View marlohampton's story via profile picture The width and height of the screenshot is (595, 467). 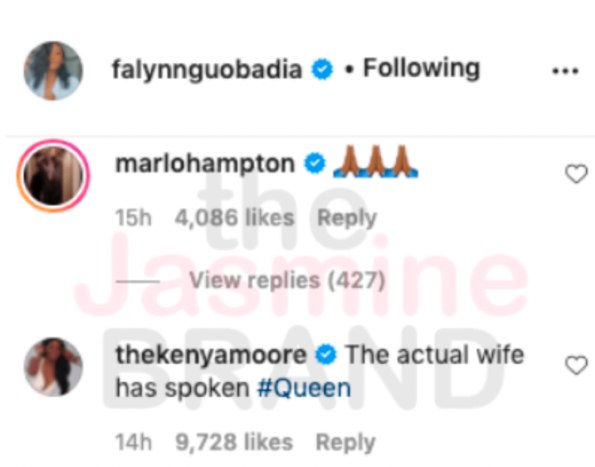[53, 175]
